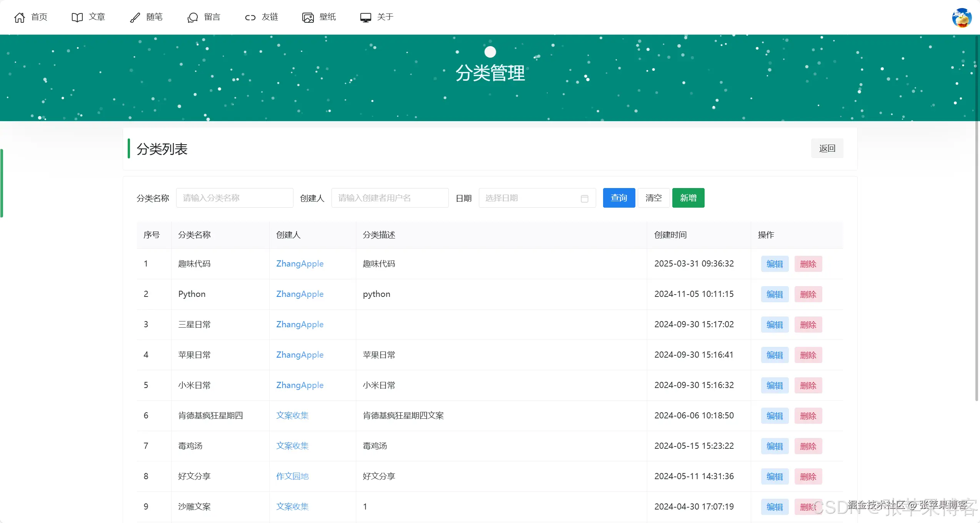Open the 选择日期 date picker field
The width and height of the screenshot is (980, 523).
[x=537, y=198]
